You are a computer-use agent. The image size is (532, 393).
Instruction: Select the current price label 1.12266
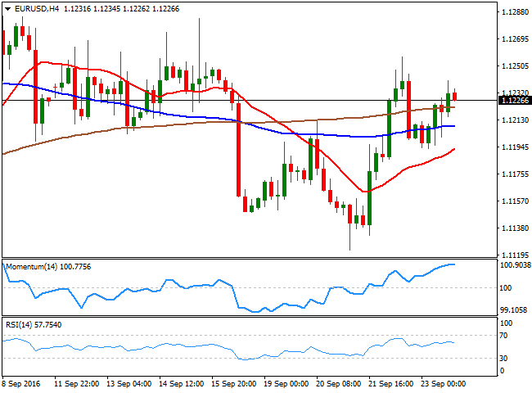(x=515, y=101)
